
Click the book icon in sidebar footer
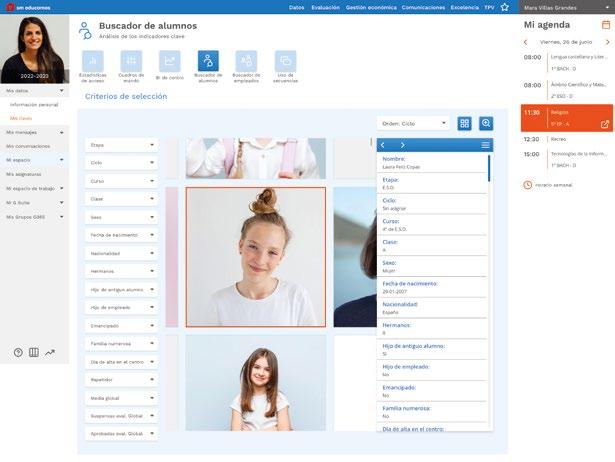(x=34, y=352)
